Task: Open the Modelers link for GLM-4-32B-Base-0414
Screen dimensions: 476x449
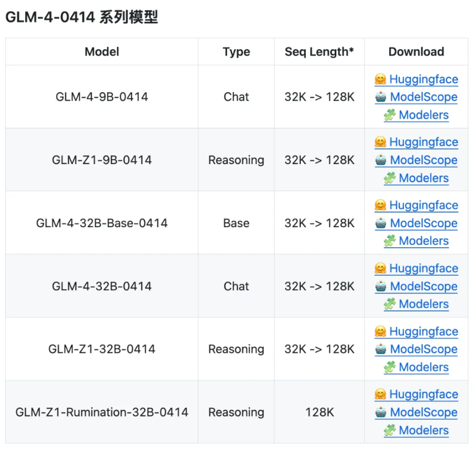Action: coord(424,241)
